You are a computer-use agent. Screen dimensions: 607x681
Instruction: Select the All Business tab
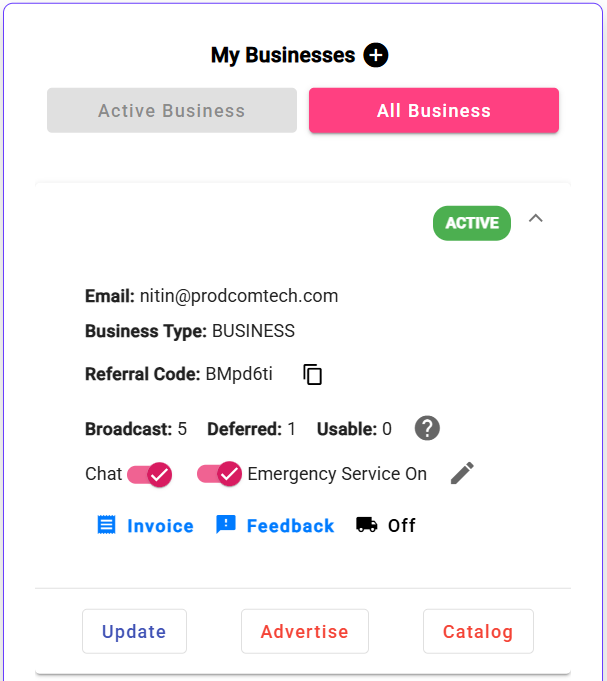tap(434, 110)
